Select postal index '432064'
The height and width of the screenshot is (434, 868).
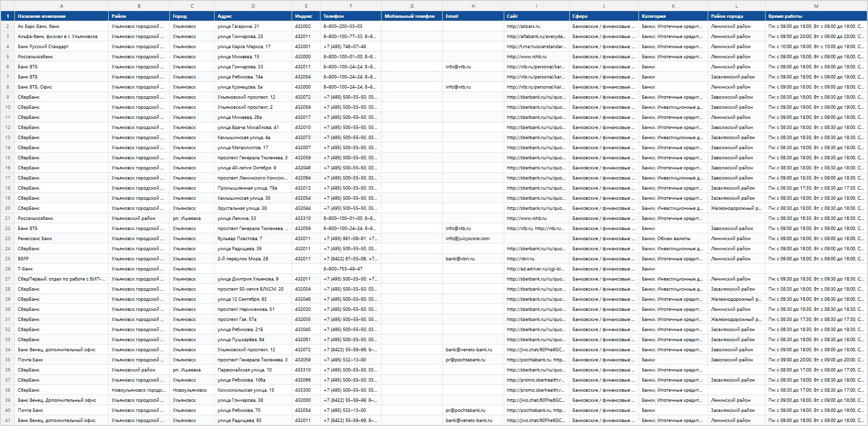[x=306, y=178]
